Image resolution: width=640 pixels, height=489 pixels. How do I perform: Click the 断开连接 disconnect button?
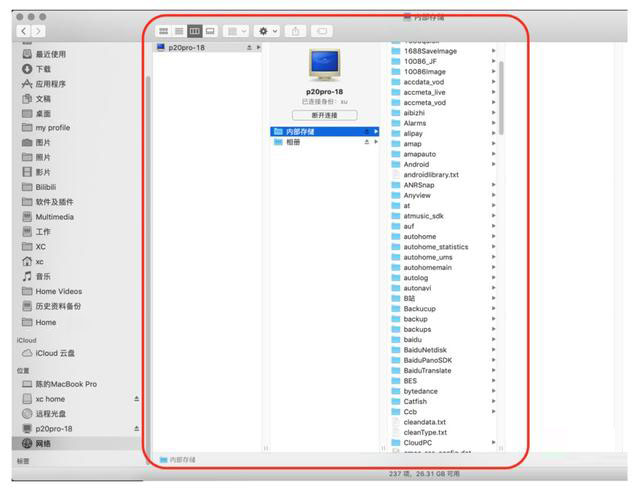tap(324, 115)
